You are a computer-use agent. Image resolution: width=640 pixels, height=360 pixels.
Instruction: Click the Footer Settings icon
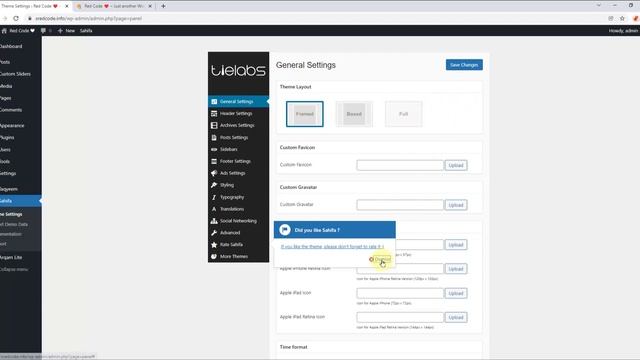tap(214, 161)
